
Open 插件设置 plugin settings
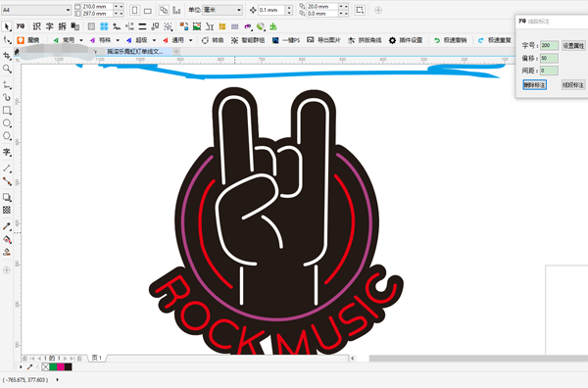(406, 40)
